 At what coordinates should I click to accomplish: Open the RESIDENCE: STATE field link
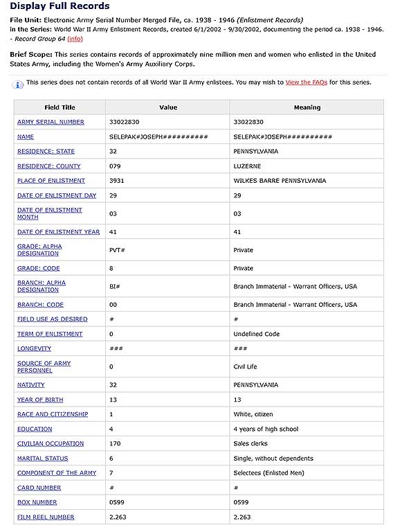[x=46, y=151]
